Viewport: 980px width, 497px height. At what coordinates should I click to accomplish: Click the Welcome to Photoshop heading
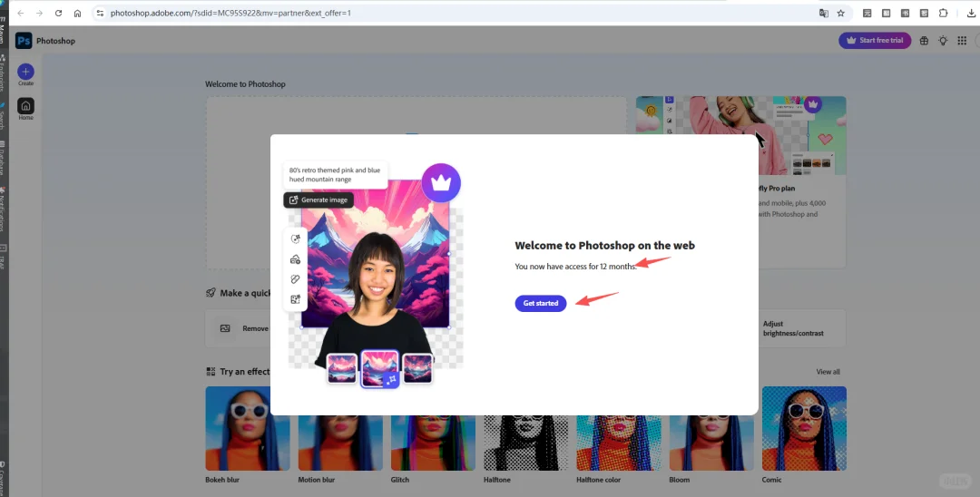coord(245,84)
